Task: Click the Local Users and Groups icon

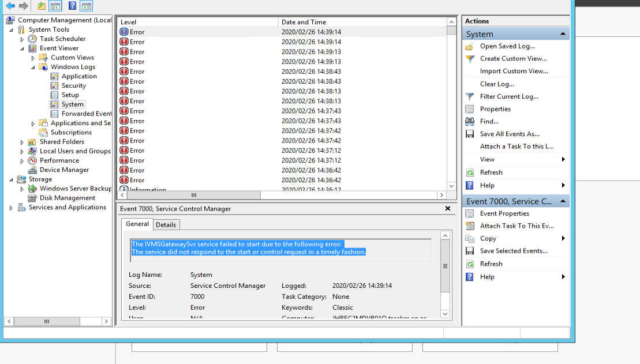Action: pos(32,151)
